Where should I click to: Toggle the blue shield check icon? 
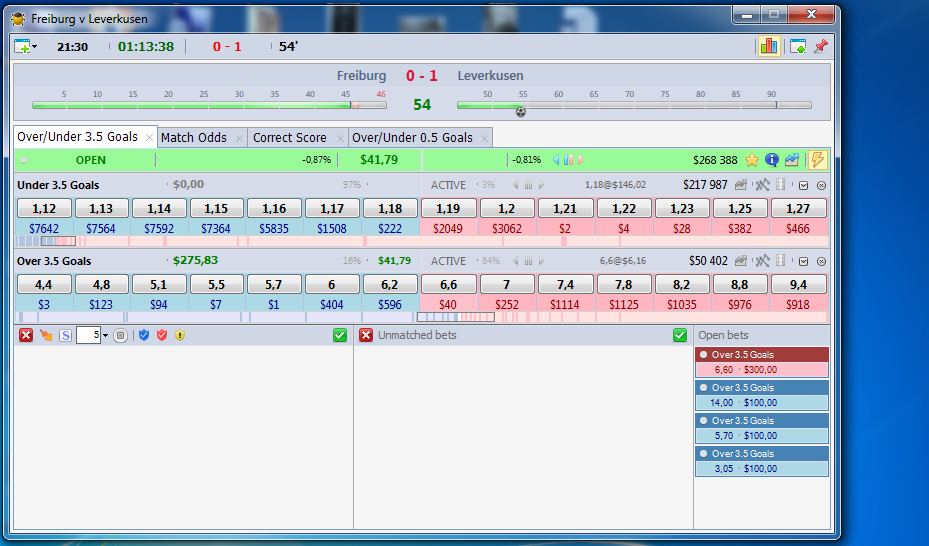pyautogui.click(x=144, y=335)
